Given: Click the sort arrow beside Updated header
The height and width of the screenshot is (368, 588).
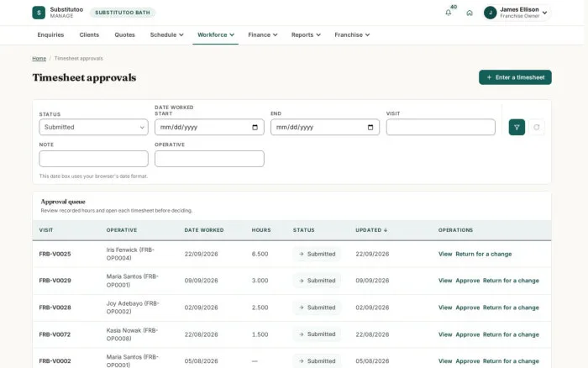Looking at the screenshot, I should 386,230.
